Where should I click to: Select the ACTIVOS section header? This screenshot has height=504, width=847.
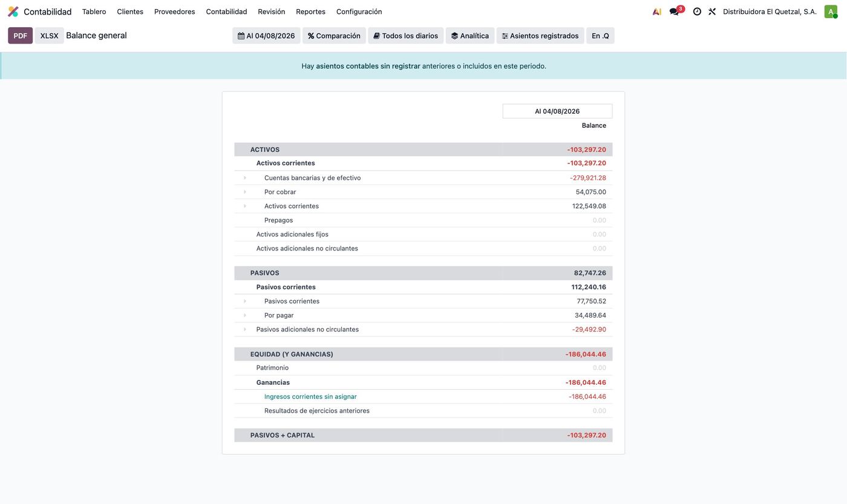(x=265, y=149)
